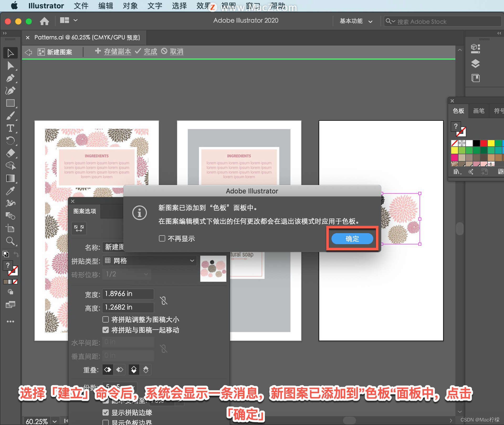Select the black swatch in 色板 panel
The width and height of the screenshot is (504, 425).
[x=476, y=143]
